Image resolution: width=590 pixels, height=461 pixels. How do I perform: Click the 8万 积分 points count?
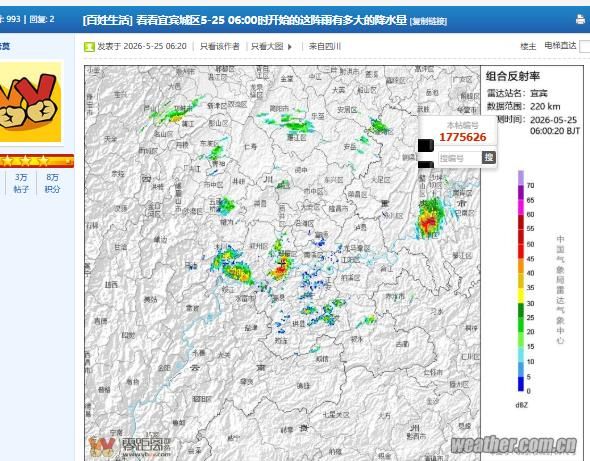click(52, 183)
